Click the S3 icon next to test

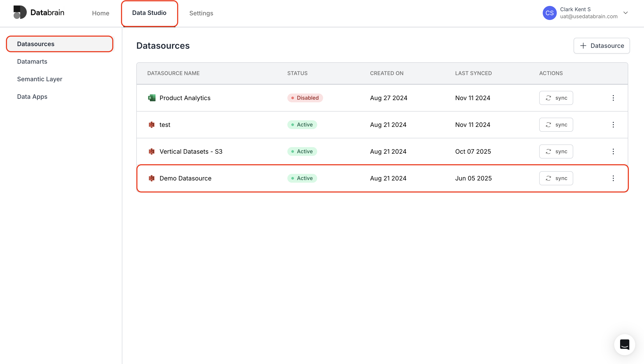[151, 125]
